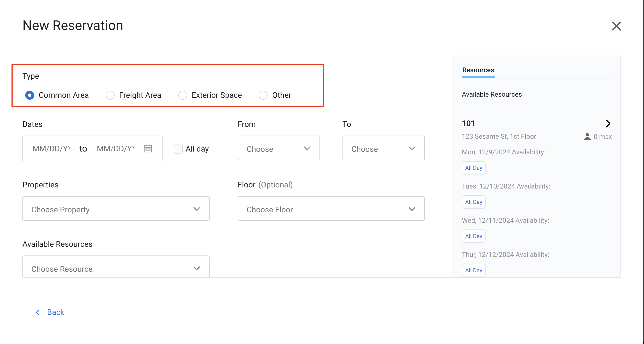Viewport: 644px width, 344px height.
Task: Open the From time dropdown
Action: point(279,148)
